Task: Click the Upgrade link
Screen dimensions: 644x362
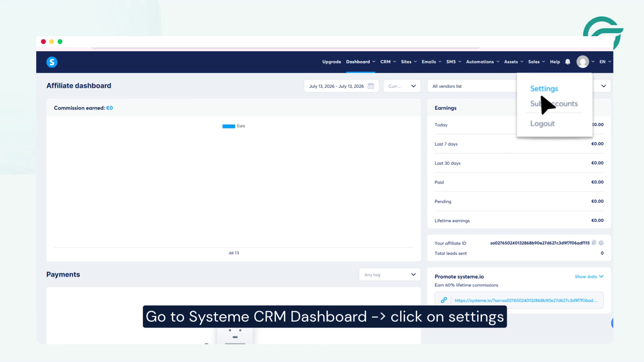Action: pos(331,62)
